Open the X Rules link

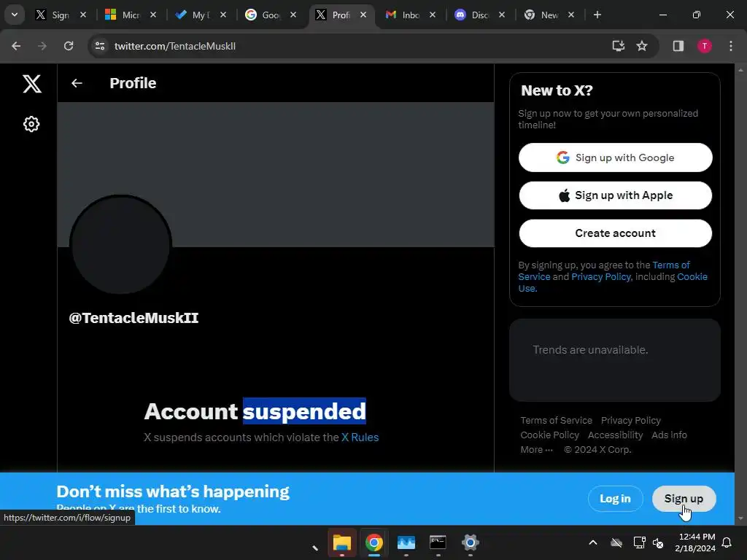[360, 437]
